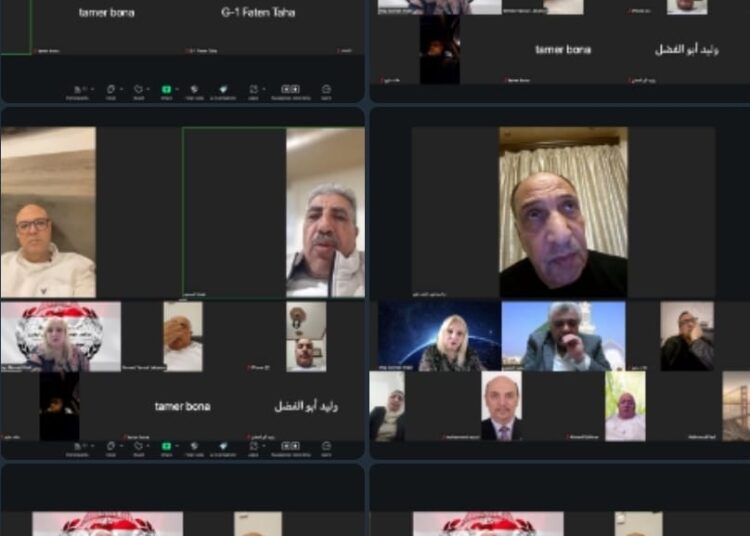Open Participants in the middle-left Zoom window toolbar
The width and height of the screenshot is (750, 536).
77,449
